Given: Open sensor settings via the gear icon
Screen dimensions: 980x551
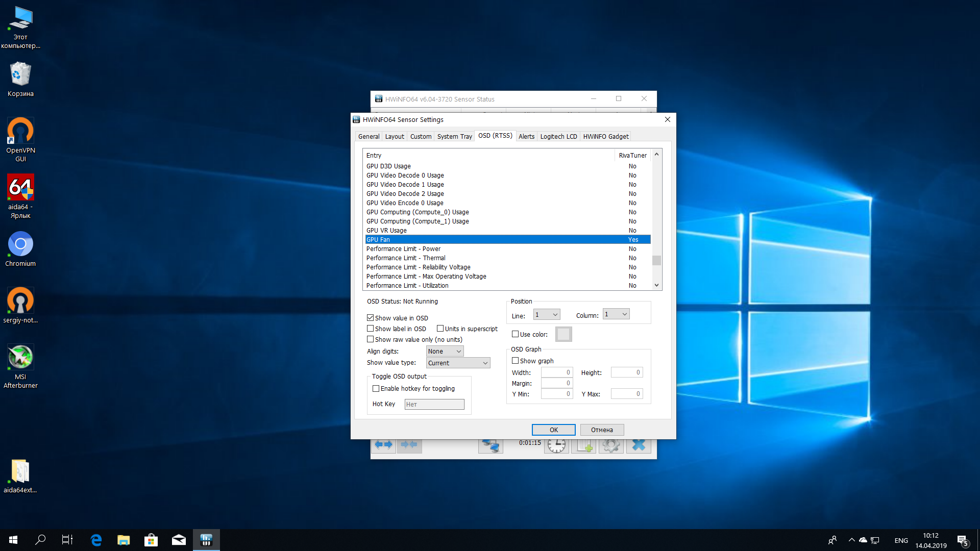Looking at the screenshot, I should [611, 446].
